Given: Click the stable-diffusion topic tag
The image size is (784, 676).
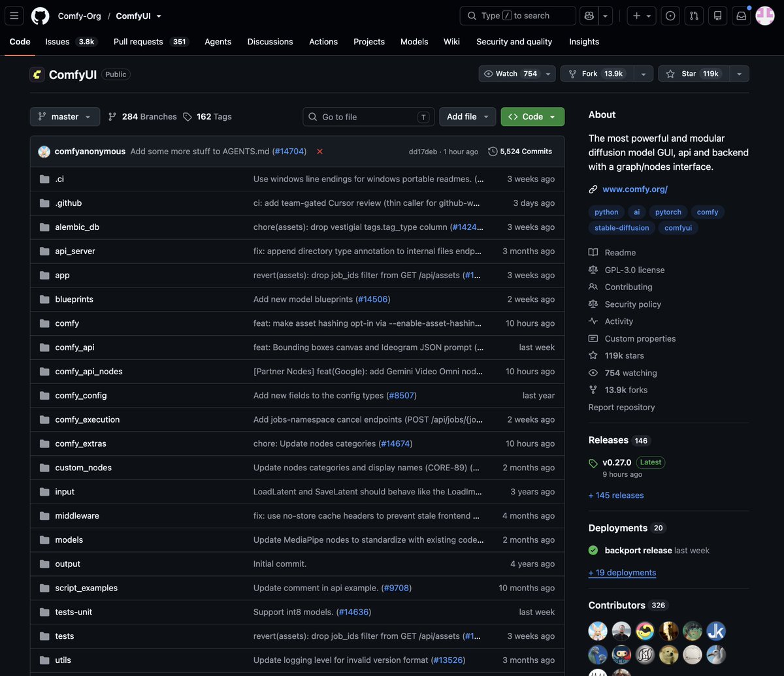Looking at the screenshot, I should click(x=622, y=228).
